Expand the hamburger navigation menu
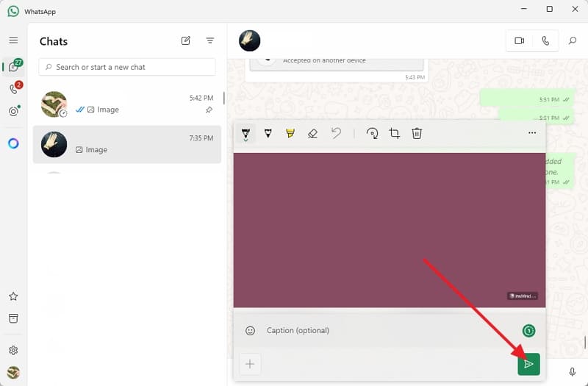This screenshot has height=386, width=588. 13,40
